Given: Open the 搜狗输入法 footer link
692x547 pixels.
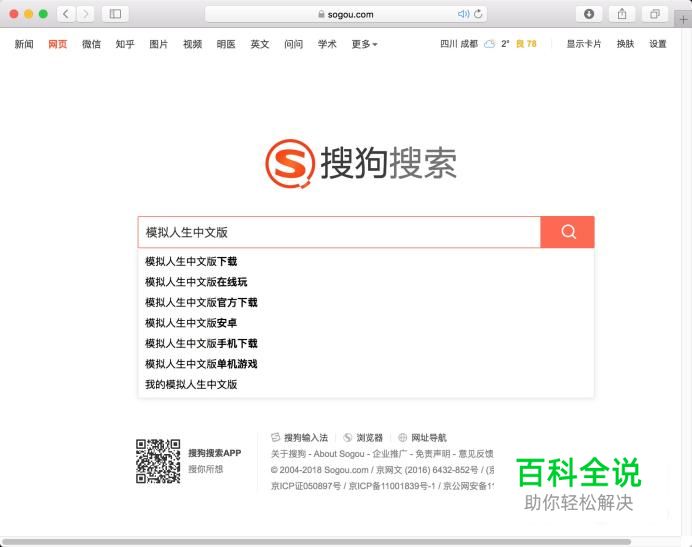Looking at the screenshot, I should (300, 438).
